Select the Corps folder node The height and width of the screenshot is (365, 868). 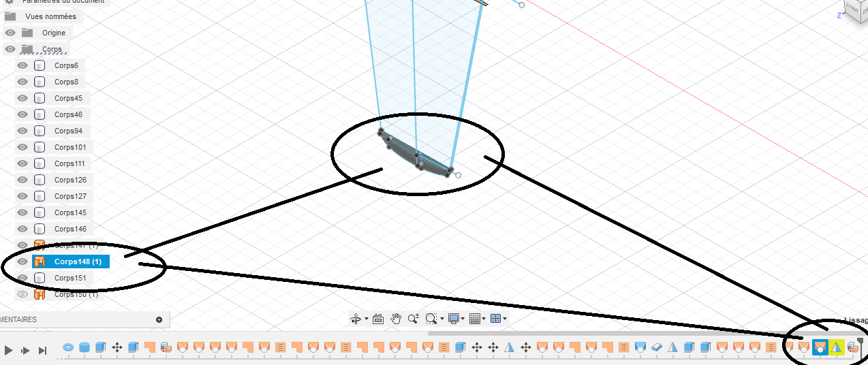(52, 49)
